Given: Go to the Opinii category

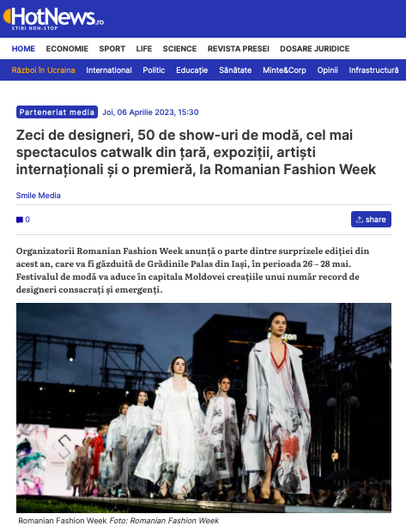Looking at the screenshot, I should [x=327, y=70].
